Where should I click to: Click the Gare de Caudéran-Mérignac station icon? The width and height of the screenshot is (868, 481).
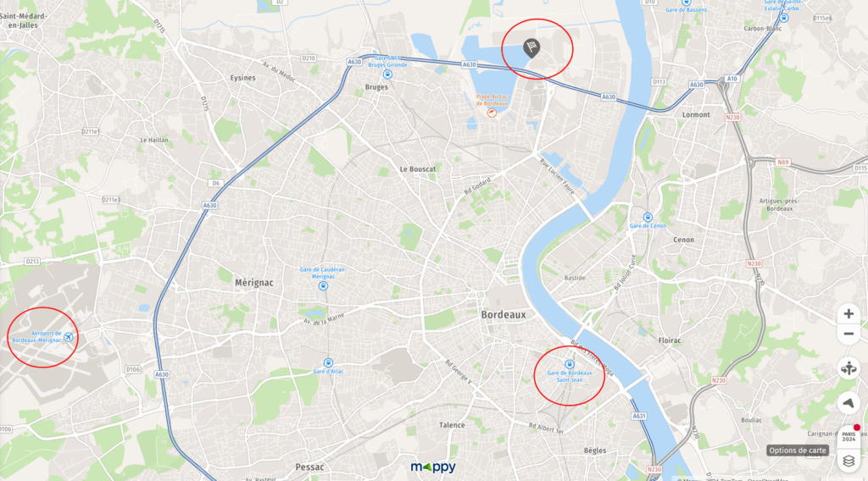coord(323,286)
